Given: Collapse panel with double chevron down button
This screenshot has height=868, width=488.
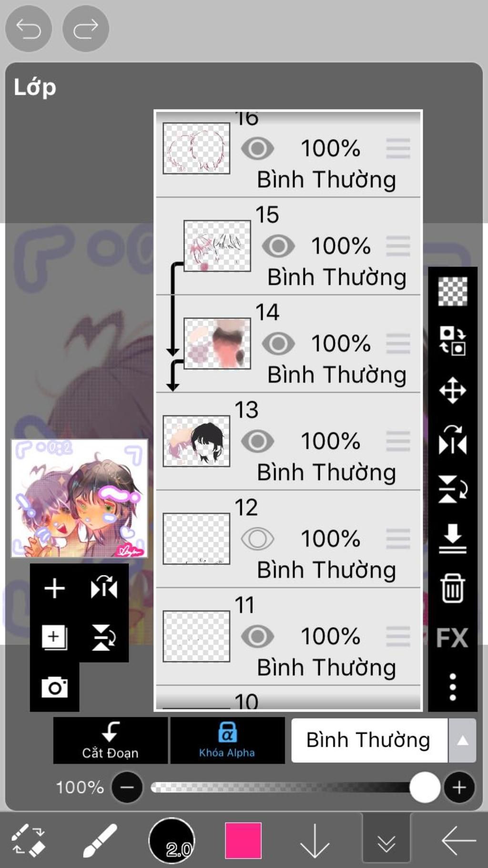Looking at the screenshot, I should (386, 841).
